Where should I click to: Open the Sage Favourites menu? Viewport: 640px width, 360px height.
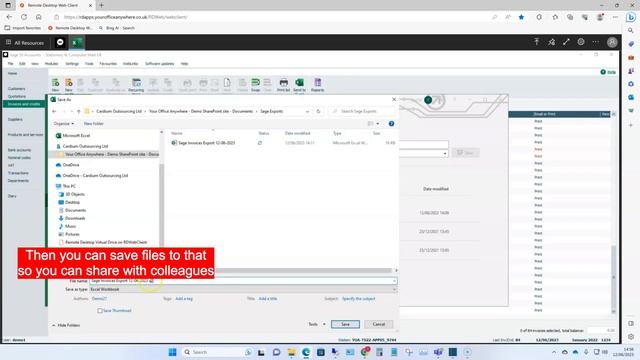point(108,64)
